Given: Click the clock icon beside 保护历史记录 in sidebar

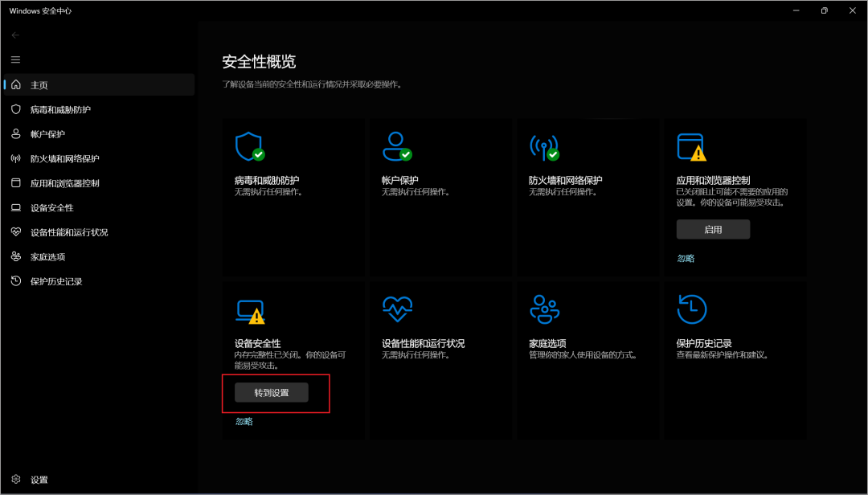Looking at the screenshot, I should coord(16,280).
